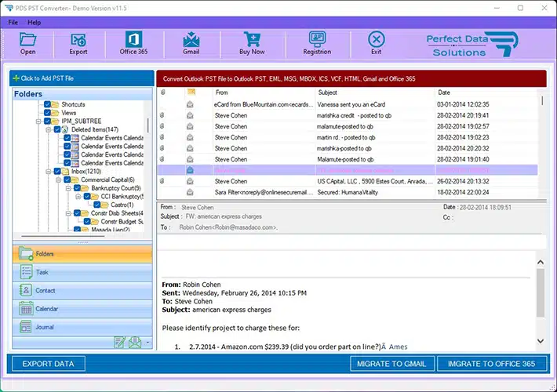Collapse the Commercial Capital(6) node
This screenshot has width=557, height=392.
pyautogui.click(x=58, y=180)
